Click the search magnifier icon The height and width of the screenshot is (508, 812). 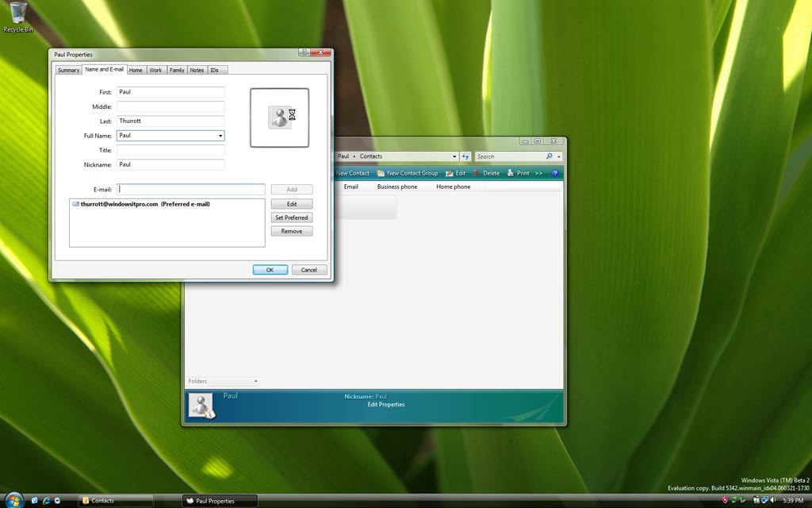click(x=550, y=156)
